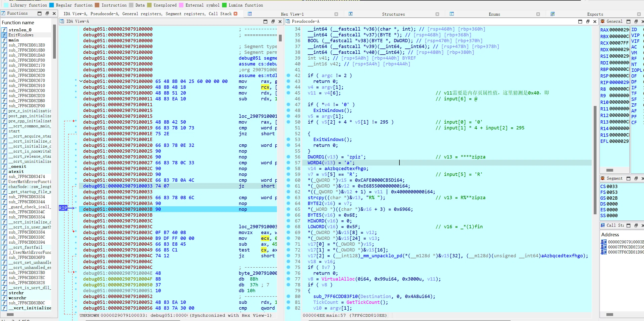Select wcsrchr in the Functions list
The height and width of the screenshot is (321, 644).
pyautogui.click(x=17, y=298)
